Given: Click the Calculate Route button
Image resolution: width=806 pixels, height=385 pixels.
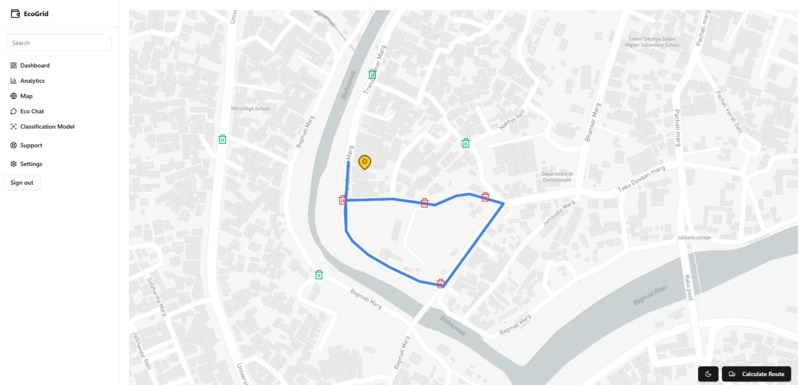Looking at the screenshot, I should (x=756, y=374).
